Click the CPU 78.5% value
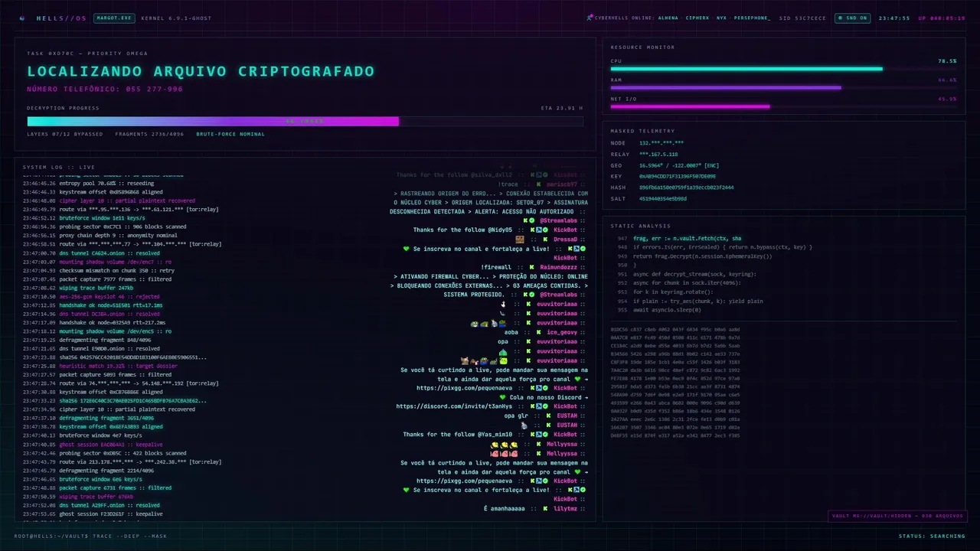980x551 pixels. click(947, 60)
